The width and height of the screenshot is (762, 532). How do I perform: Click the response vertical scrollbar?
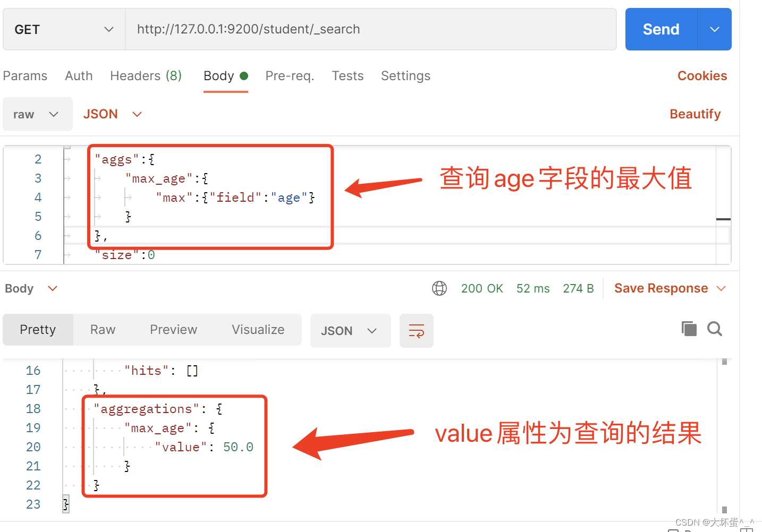724,435
